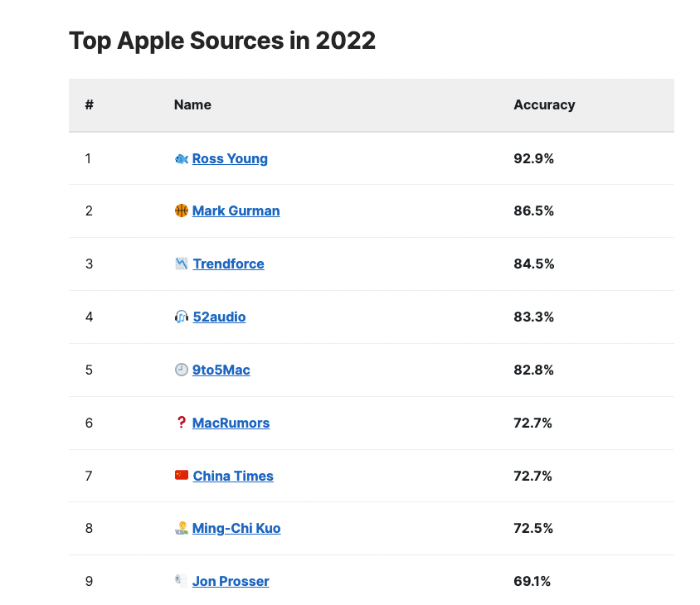Open the MacRumors link
Image resolution: width=700 pixels, height=605 pixels.
tap(231, 423)
